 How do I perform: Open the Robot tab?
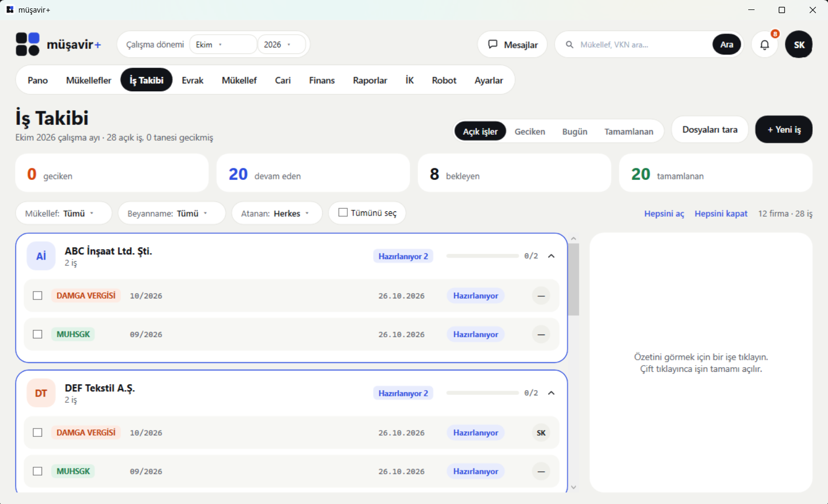[444, 80]
